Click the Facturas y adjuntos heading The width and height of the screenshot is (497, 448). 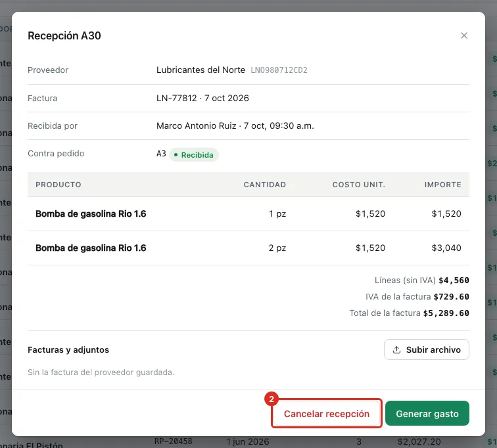pyautogui.click(x=68, y=350)
